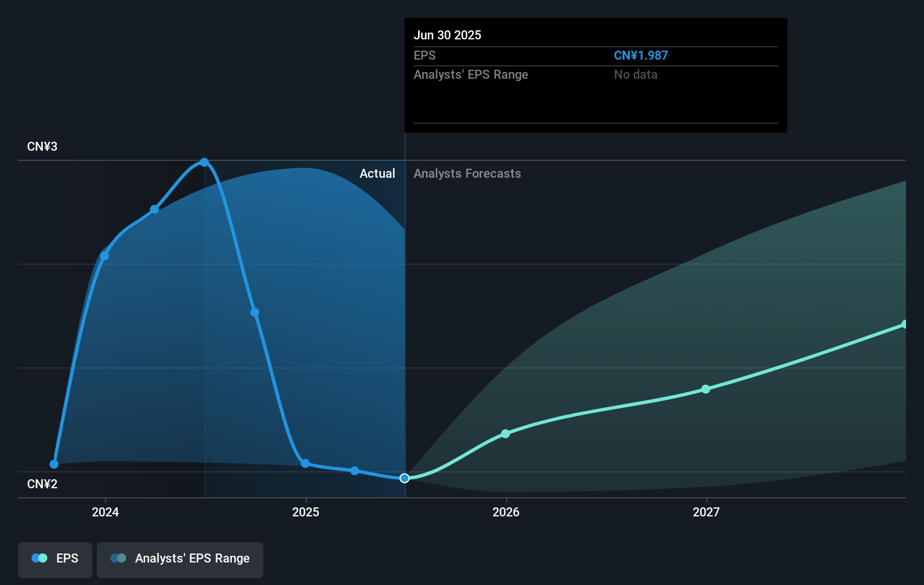Switch to the Actual section of the chart
The image size is (924, 585).
[376, 173]
